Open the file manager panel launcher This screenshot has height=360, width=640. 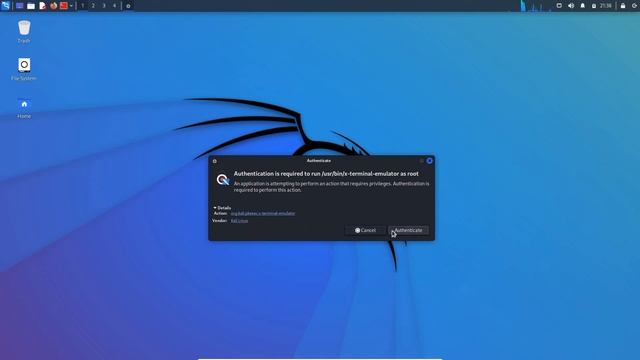[x=31, y=6]
